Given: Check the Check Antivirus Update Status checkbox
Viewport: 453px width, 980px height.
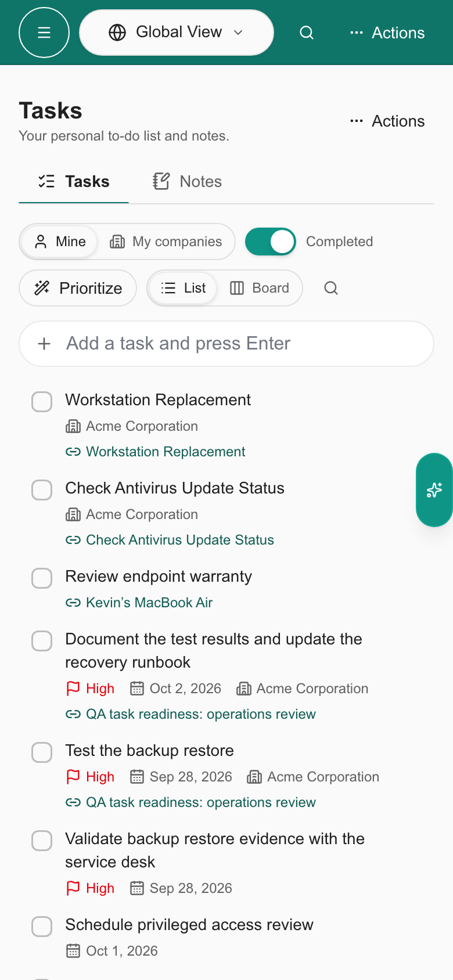Looking at the screenshot, I should [x=42, y=489].
